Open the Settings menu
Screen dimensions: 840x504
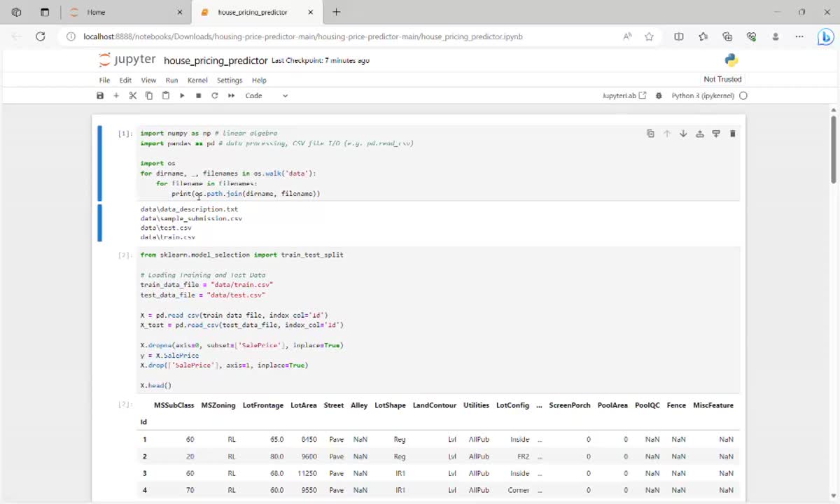[230, 80]
